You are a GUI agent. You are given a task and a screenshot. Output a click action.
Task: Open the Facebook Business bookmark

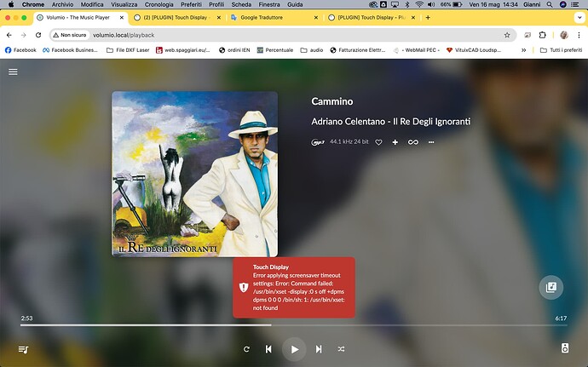click(70, 50)
